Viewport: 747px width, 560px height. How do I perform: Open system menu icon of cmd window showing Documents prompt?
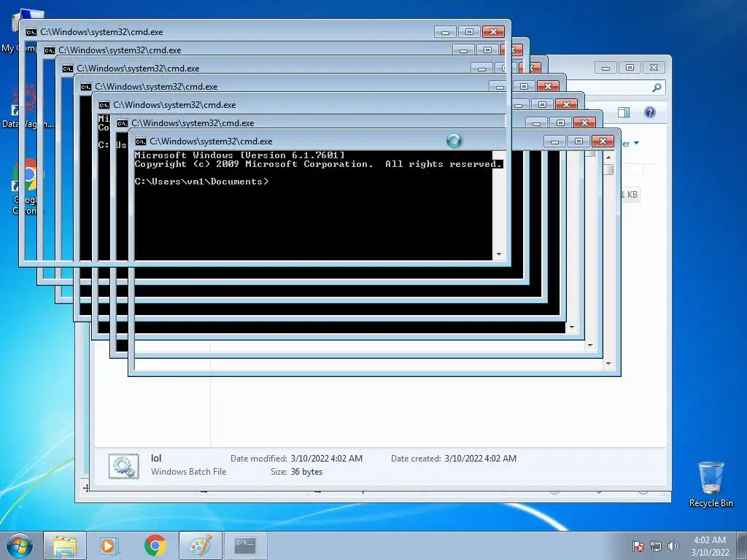pos(140,141)
